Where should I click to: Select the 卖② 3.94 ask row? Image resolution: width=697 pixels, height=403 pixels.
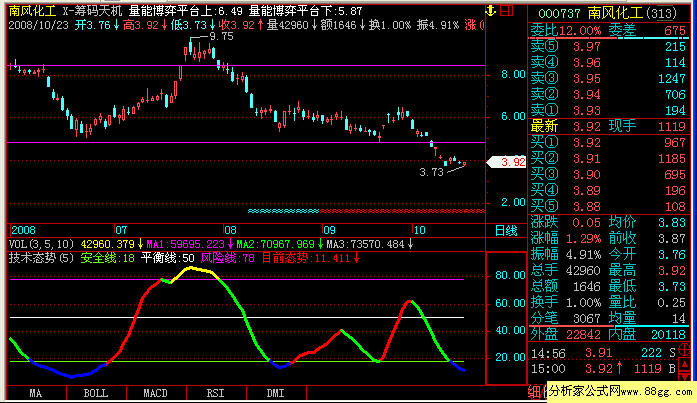coord(608,94)
